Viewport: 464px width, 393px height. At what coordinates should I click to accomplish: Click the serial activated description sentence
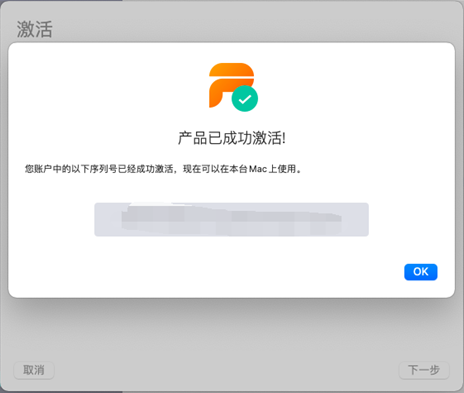163,169
